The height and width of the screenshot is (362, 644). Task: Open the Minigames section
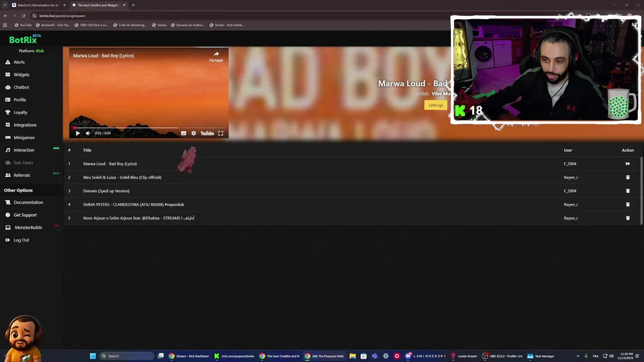click(24, 137)
